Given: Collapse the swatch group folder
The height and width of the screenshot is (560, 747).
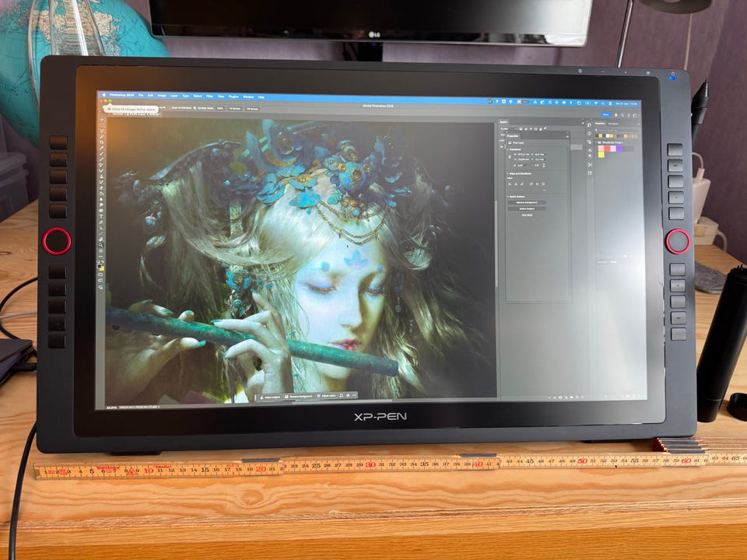Looking at the screenshot, I should pyautogui.click(x=596, y=142).
